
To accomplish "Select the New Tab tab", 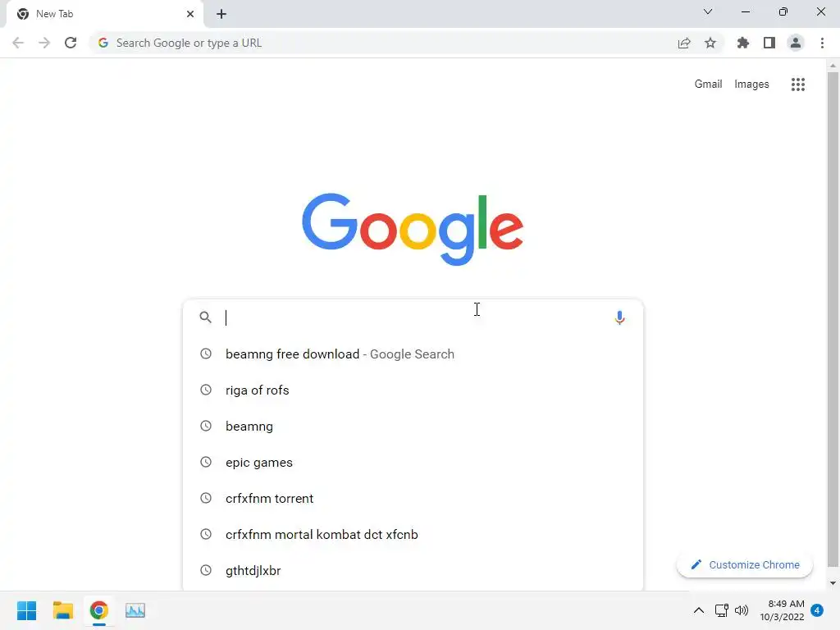I will coord(104,14).
